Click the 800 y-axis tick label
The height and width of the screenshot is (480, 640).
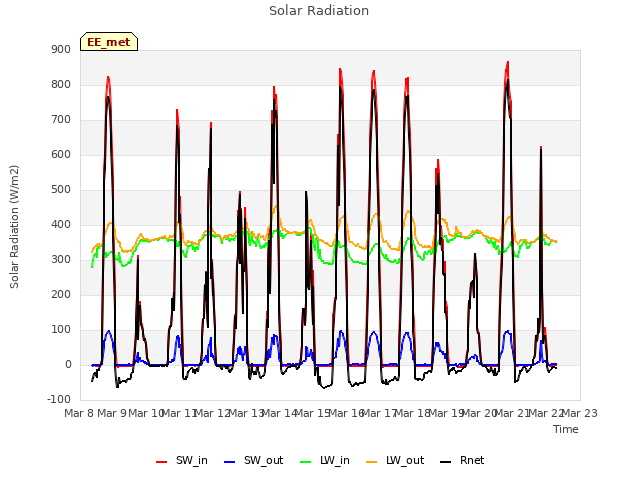click(61, 84)
